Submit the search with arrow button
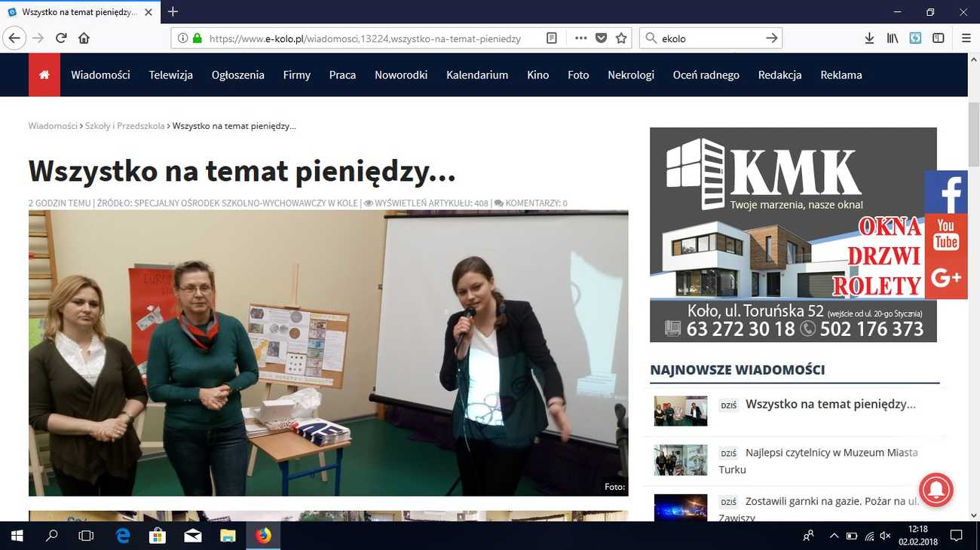The width and height of the screenshot is (980, 550). tap(771, 38)
